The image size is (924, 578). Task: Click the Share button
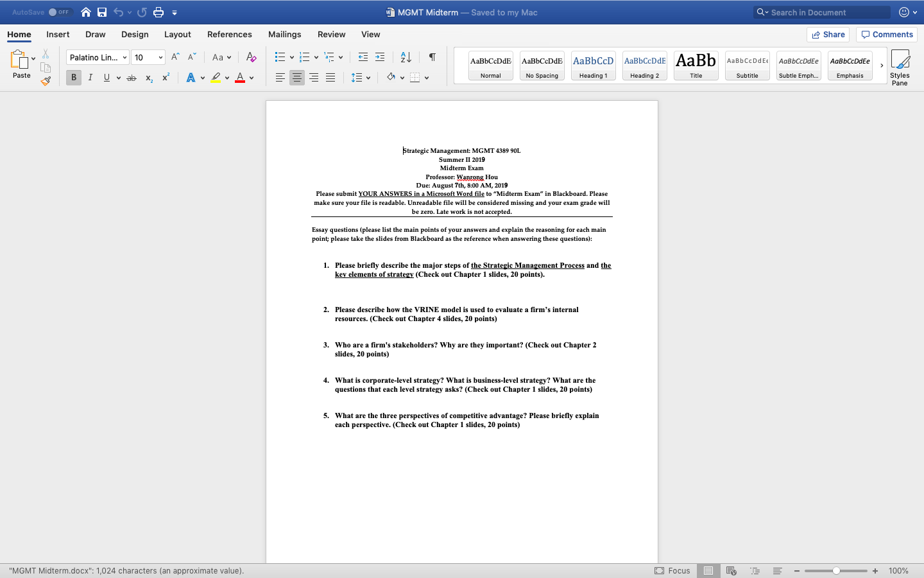(828, 35)
